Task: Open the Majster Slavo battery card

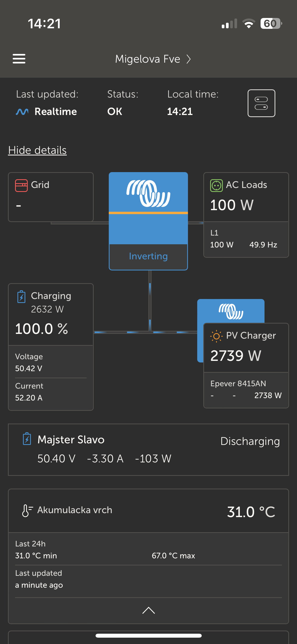Action: [x=148, y=449]
